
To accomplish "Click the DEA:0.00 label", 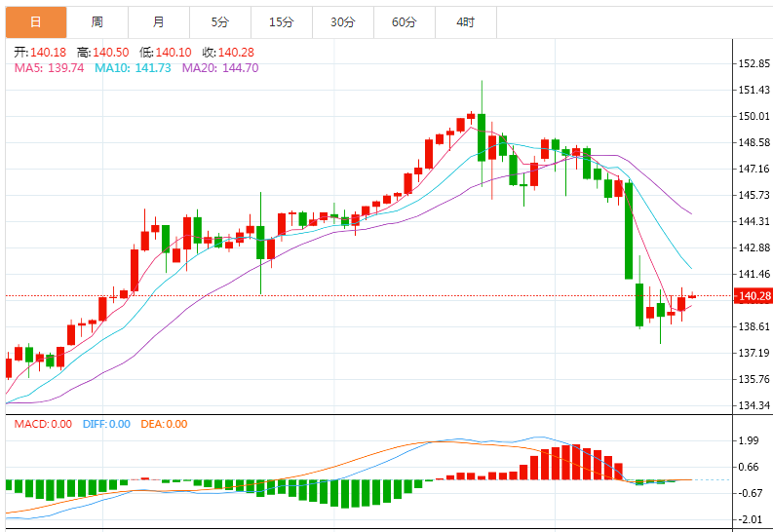I will 164,424.
